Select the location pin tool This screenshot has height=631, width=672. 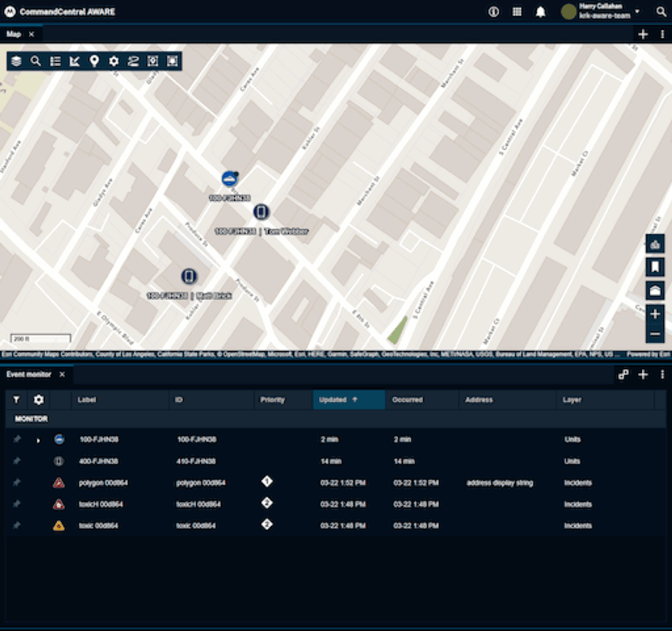[x=94, y=61]
